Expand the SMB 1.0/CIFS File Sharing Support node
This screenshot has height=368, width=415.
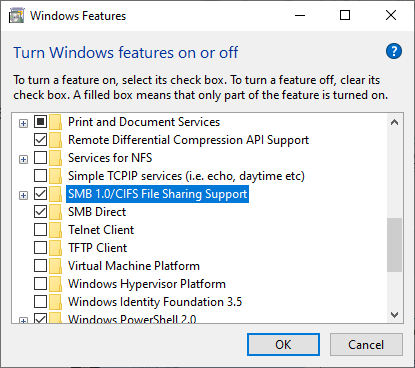click(x=23, y=195)
